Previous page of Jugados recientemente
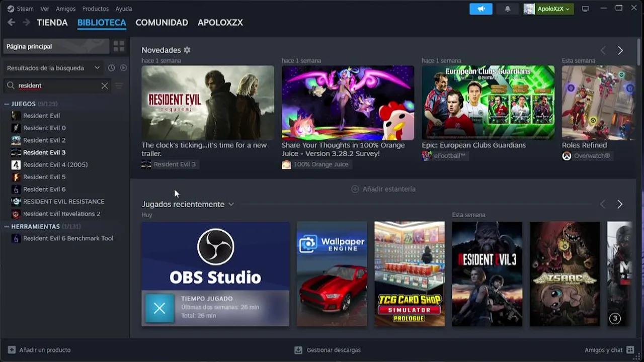644x362 pixels. (x=603, y=204)
